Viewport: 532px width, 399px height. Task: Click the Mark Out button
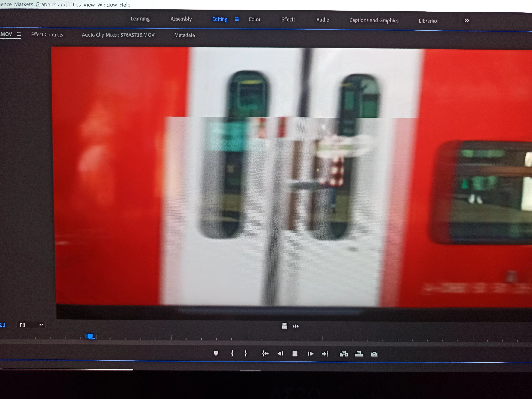[x=246, y=353]
